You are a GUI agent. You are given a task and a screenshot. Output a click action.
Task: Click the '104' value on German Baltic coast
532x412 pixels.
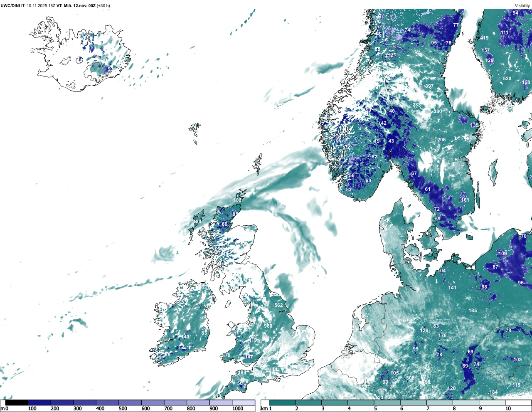point(442,271)
